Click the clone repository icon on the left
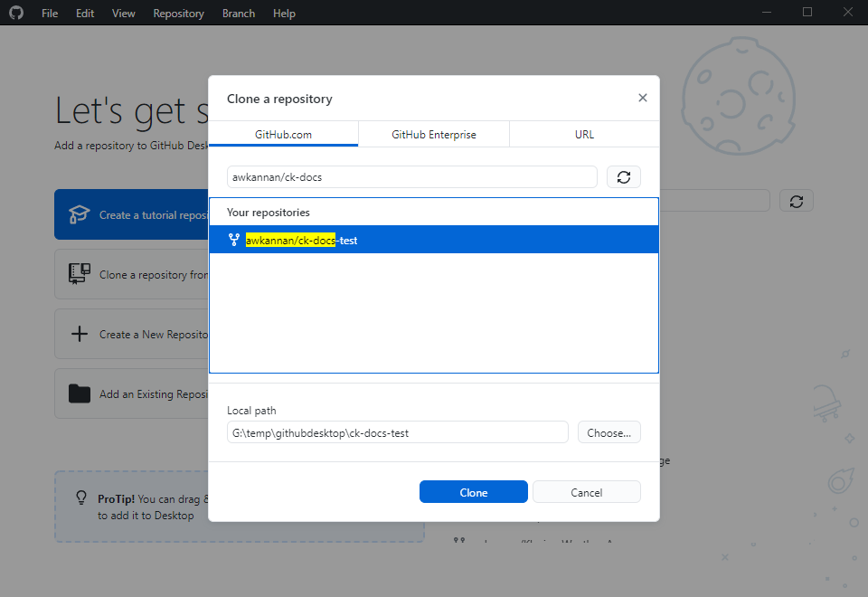 pos(80,274)
